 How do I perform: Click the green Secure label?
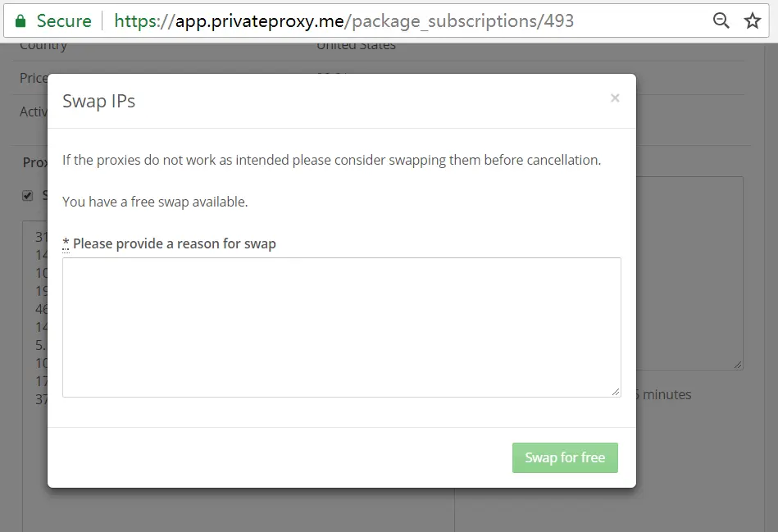(62, 20)
